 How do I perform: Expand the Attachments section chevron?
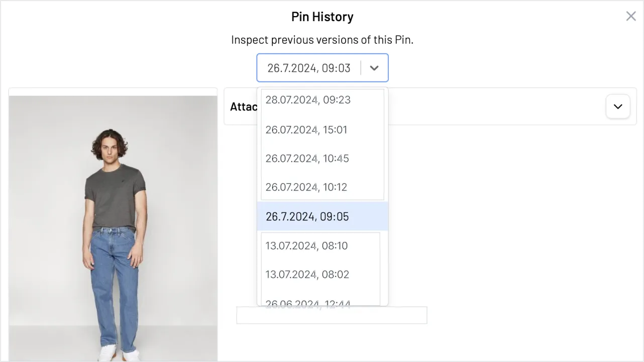tap(618, 106)
